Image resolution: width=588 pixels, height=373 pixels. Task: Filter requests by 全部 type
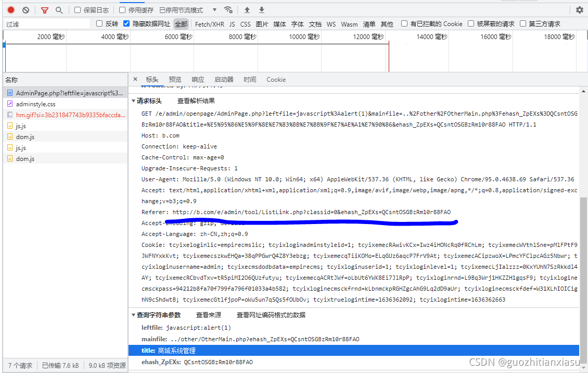coord(181,24)
